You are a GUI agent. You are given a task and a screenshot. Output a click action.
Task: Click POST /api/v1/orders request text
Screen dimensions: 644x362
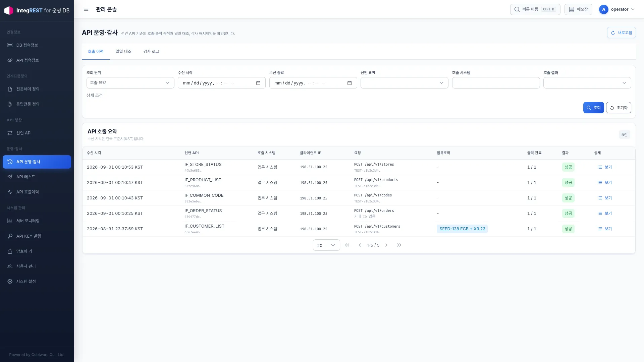[374, 210]
